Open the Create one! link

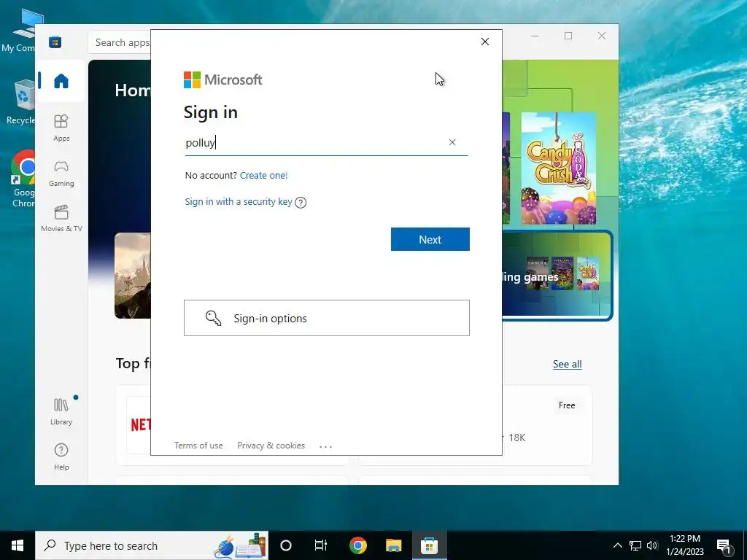pos(264,175)
